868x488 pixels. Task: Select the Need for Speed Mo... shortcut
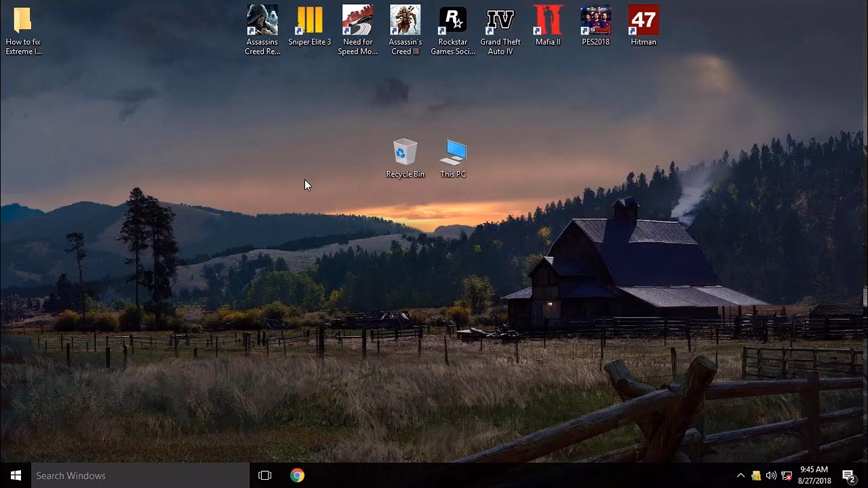click(357, 30)
